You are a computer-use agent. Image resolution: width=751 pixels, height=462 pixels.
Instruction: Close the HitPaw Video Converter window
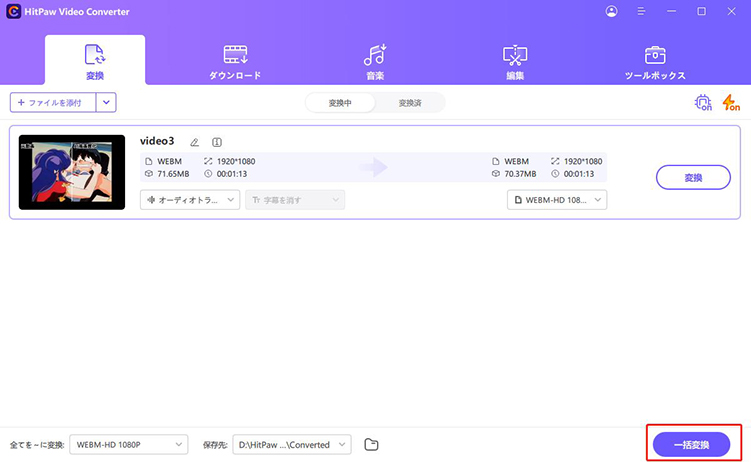click(731, 11)
